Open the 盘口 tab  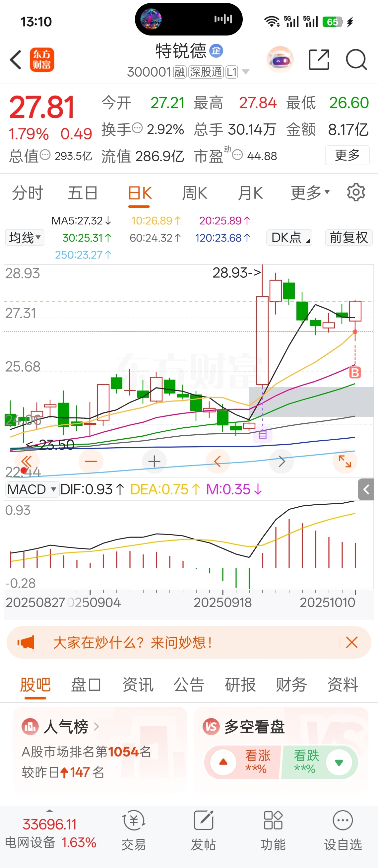tap(87, 685)
